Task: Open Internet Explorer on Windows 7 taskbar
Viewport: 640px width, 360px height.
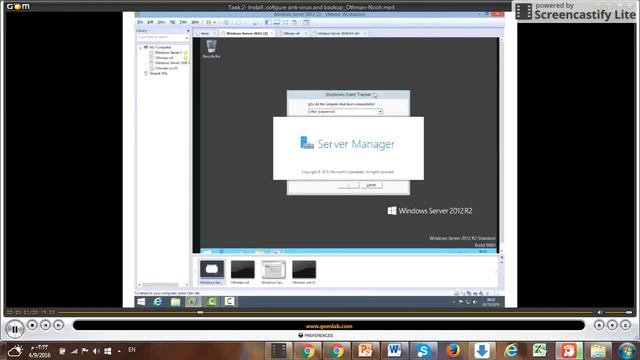Action: coord(511,351)
